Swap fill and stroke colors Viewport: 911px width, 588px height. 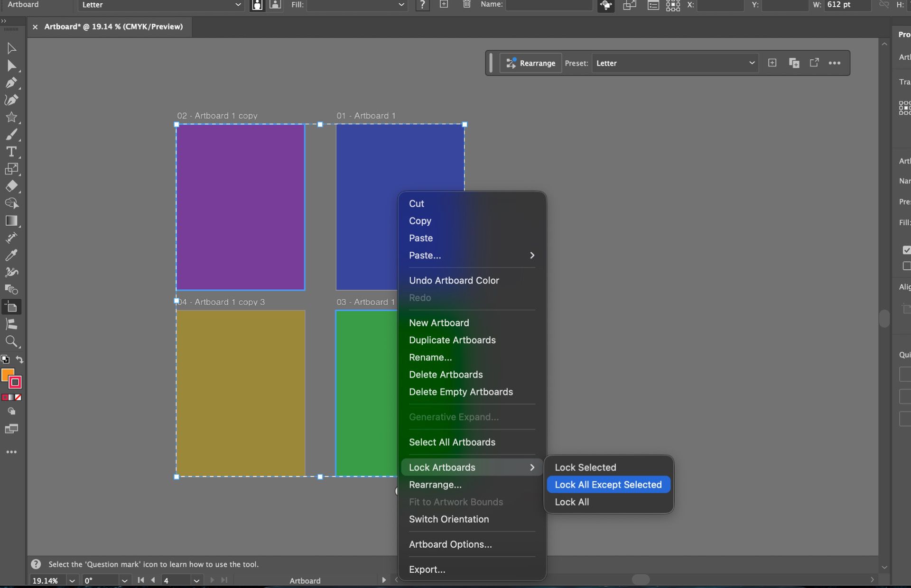(x=19, y=359)
